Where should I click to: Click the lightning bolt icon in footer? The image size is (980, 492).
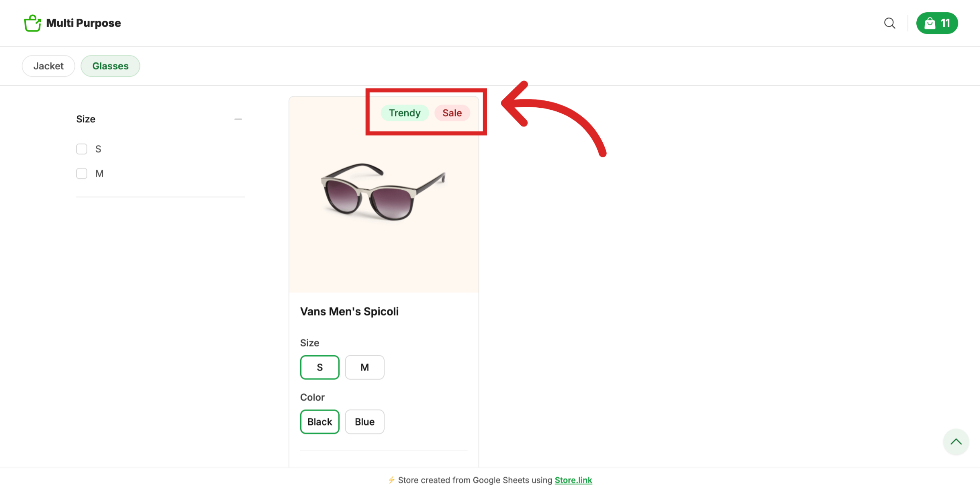392,480
